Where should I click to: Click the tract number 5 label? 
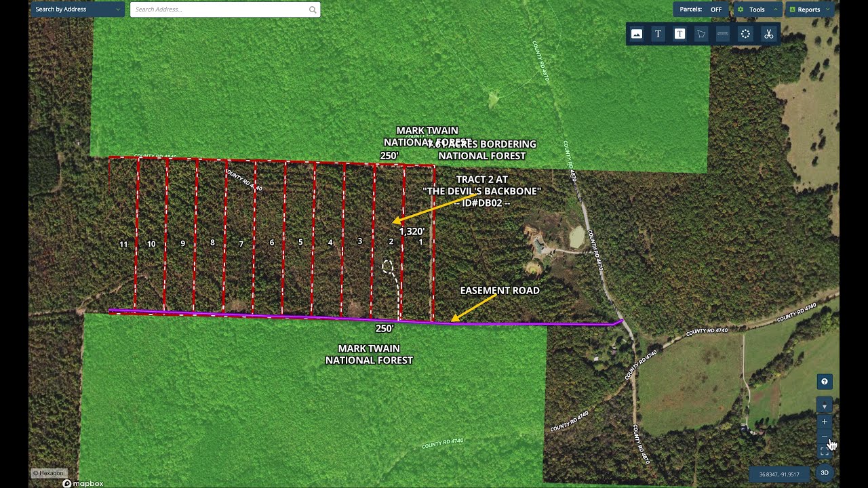coord(300,241)
